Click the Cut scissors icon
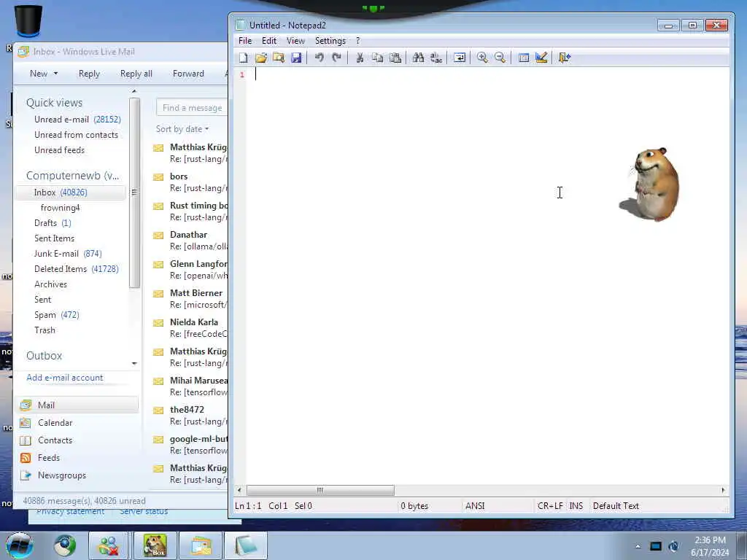 [x=360, y=58]
